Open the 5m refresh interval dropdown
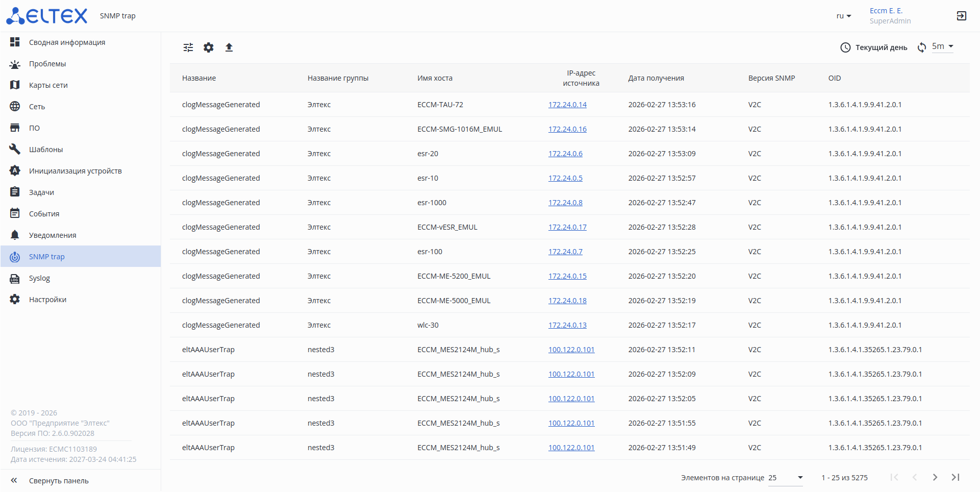This screenshot has width=980, height=492. [x=943, y=46]
